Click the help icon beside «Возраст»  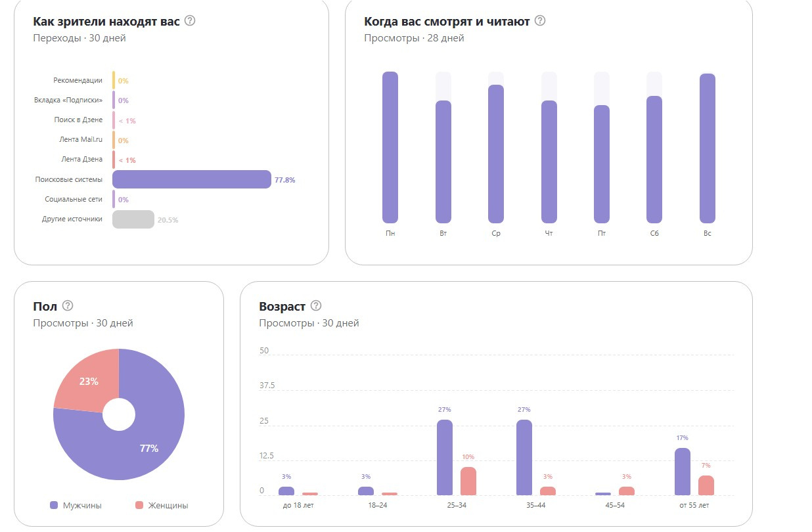click(316, 306)
